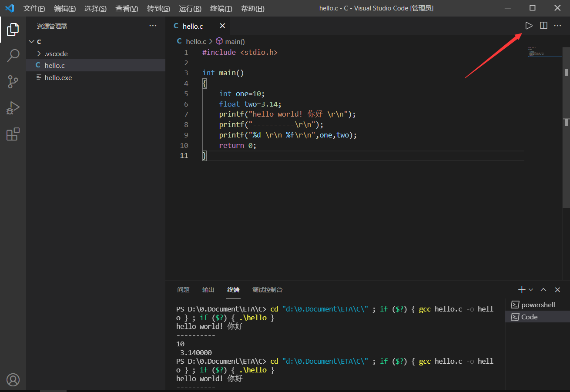Open the Explorer view in activity bar
570x392 pixels.
(13, 30)
